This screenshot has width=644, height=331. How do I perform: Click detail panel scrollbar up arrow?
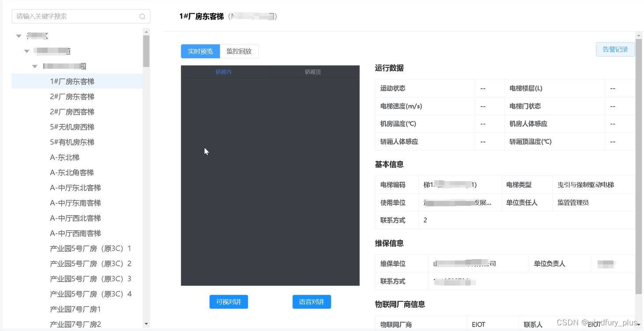coord(639,35)
